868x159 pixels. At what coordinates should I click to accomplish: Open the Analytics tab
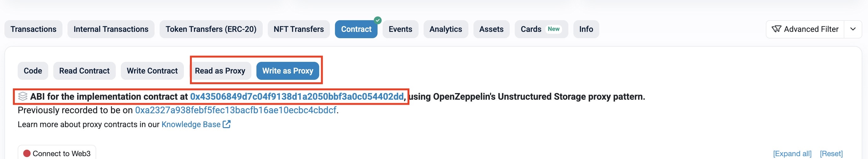(x=445, y=29)
